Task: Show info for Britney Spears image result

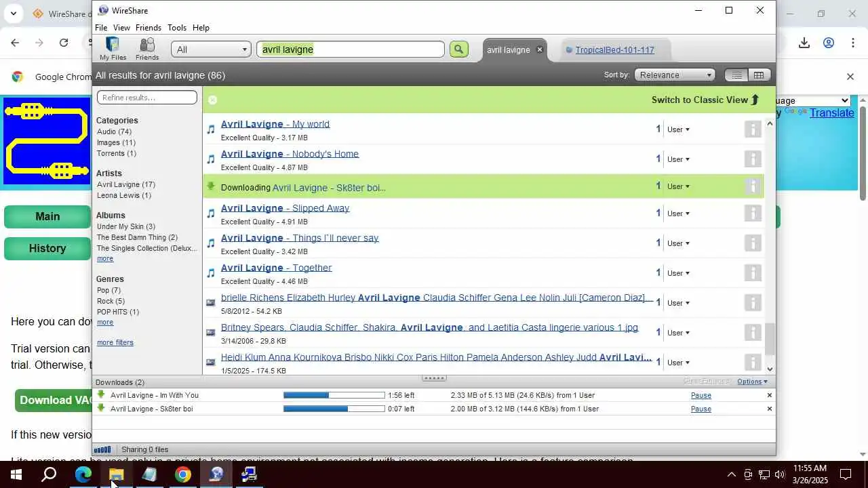Action: click(x=753, y=333)
